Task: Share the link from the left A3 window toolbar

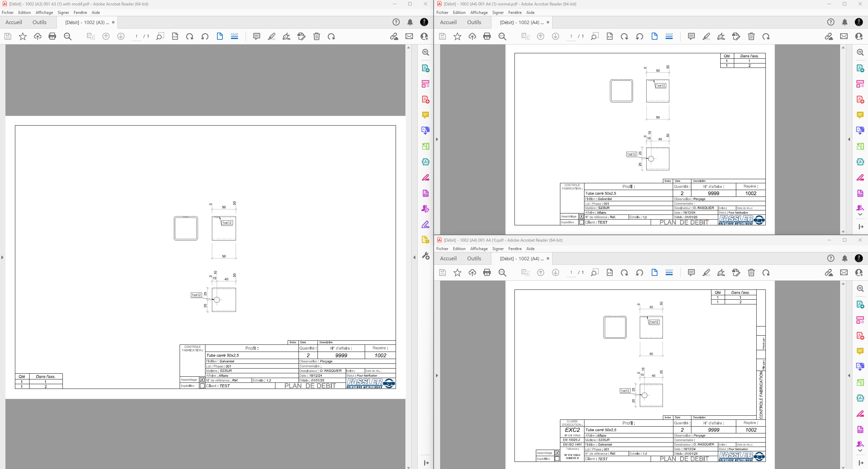Action: (394, 36)
